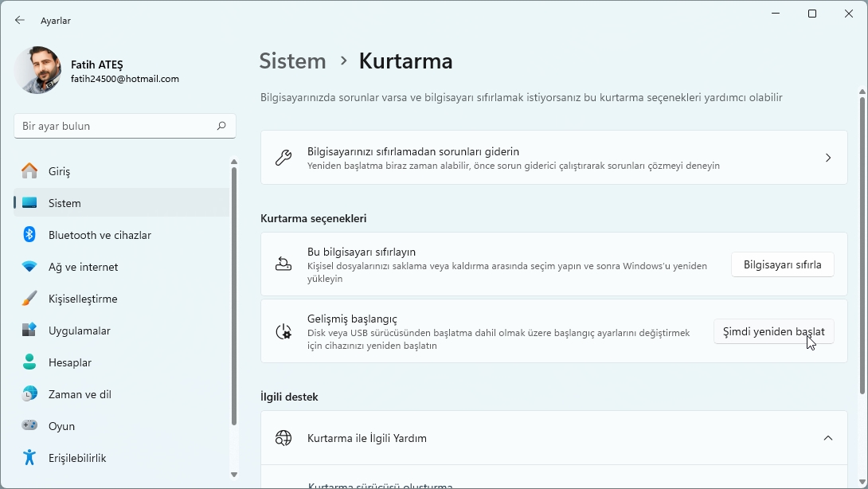This screenshot has height=489, width=868.
Task: Open the Ağ ve internet globe icon
Action: (x=29, y=267)
